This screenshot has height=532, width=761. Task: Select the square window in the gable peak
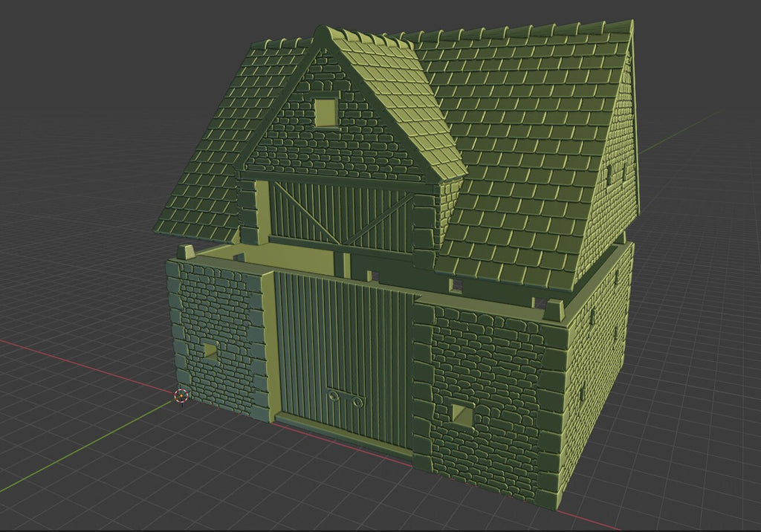click(x=326, y=113)
